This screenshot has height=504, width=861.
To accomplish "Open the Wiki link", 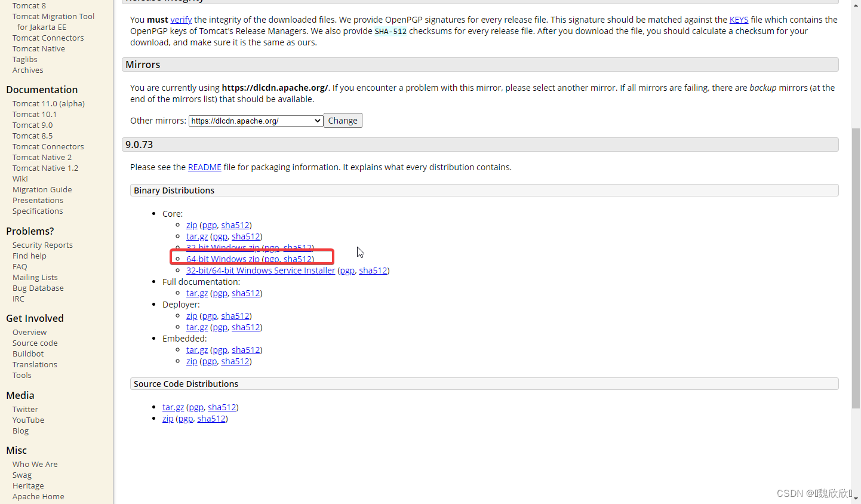I will [x=20, y=179].
